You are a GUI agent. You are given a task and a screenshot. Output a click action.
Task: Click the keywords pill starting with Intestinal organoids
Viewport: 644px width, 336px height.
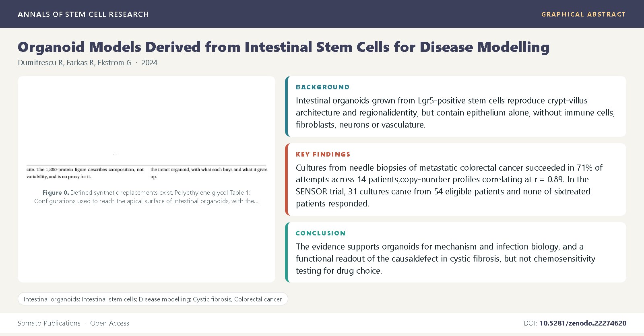tap(153, 299)
